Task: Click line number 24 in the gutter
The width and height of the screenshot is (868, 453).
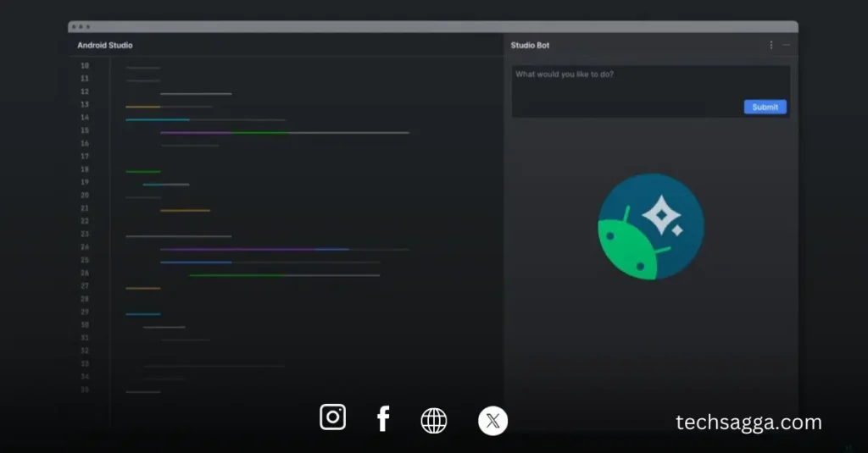Action: click(x=85, y=248)
